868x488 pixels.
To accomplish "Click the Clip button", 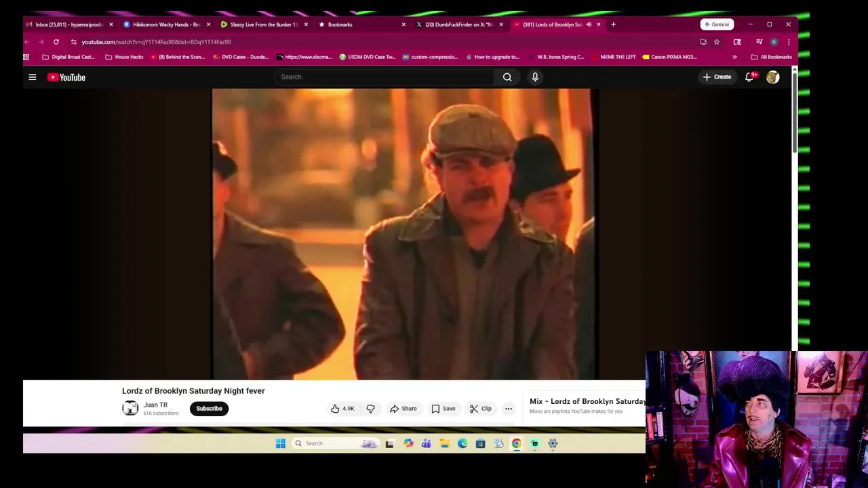I will 481,409.
